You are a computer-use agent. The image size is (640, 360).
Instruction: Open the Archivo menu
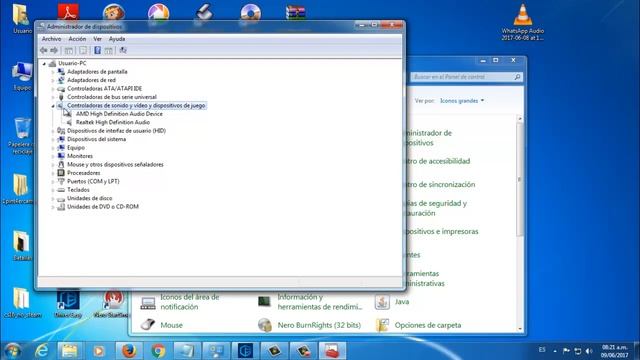click(x=51, y=39)
